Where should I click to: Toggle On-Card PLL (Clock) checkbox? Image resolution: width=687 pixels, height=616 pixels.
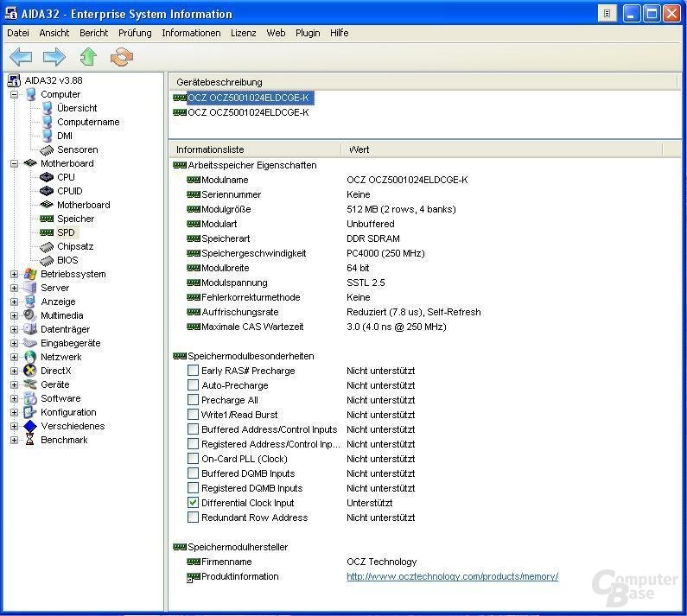pos(193,458)
